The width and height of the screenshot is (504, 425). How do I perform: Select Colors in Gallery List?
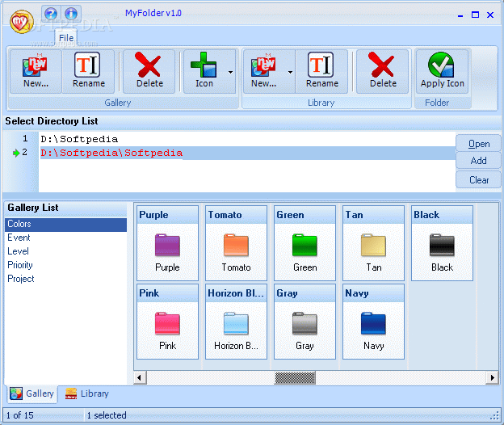[x=65, y=224]
